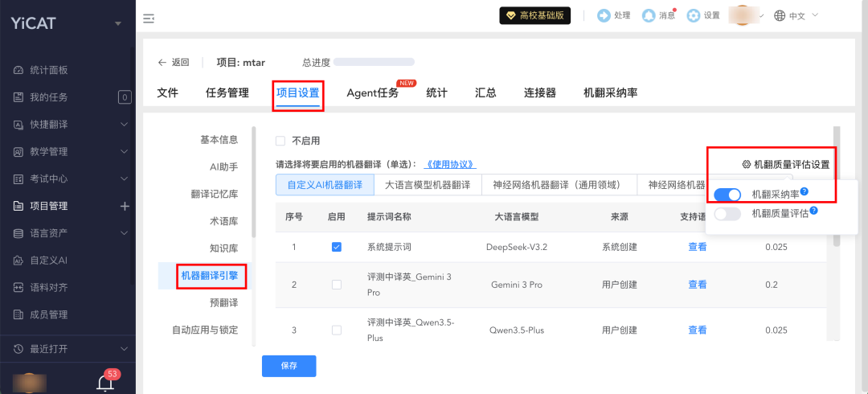Viewport: 868px width, 394px height.
Task: Open the Agent任务 tab
Action: [373, 93]
